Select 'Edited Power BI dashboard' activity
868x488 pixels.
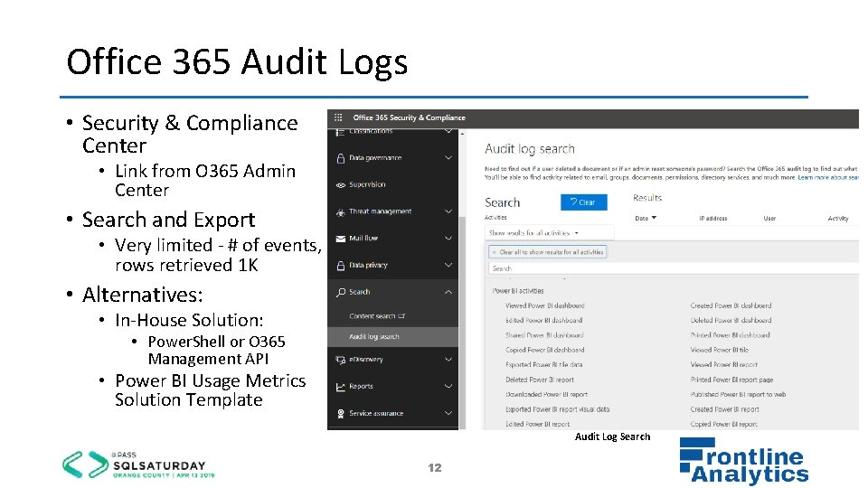[543, 320]
